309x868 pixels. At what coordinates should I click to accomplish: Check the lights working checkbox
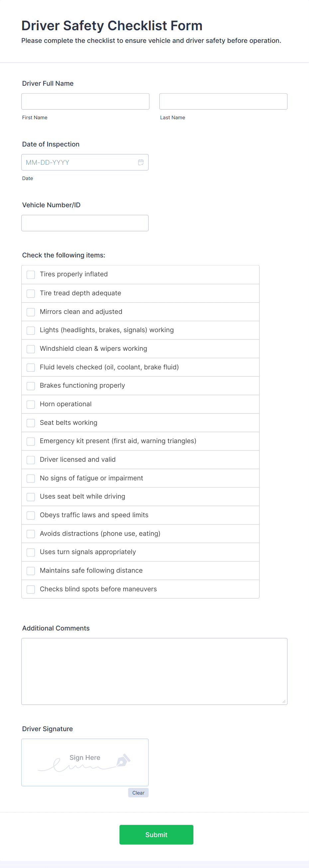click(x=30, y=330)
